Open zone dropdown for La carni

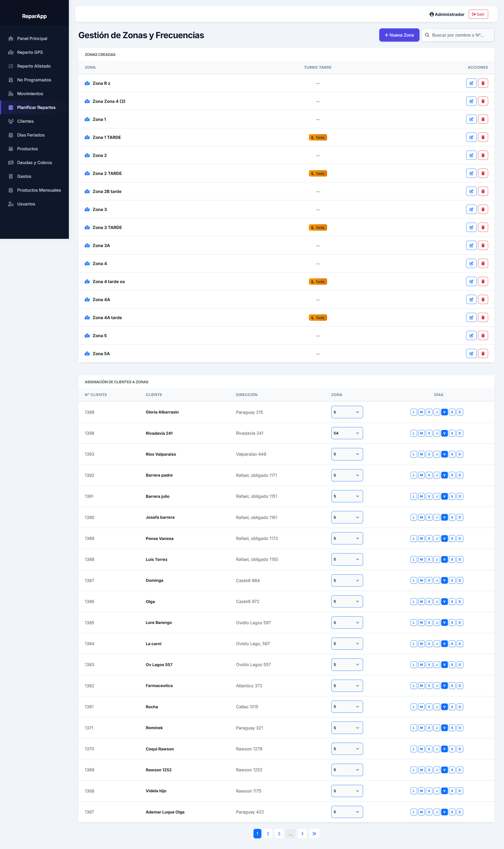point(347,644)
